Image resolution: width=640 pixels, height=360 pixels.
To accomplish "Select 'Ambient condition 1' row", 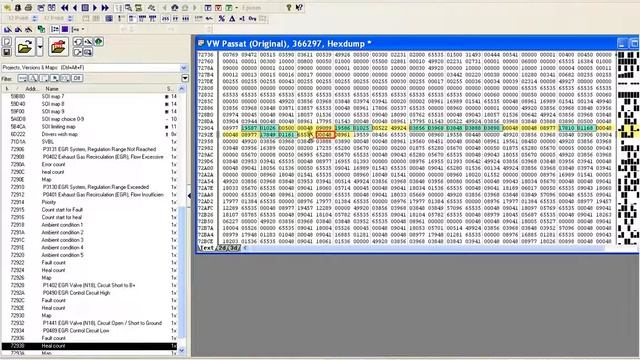I will pyautogui.click(x=89, y=225).
